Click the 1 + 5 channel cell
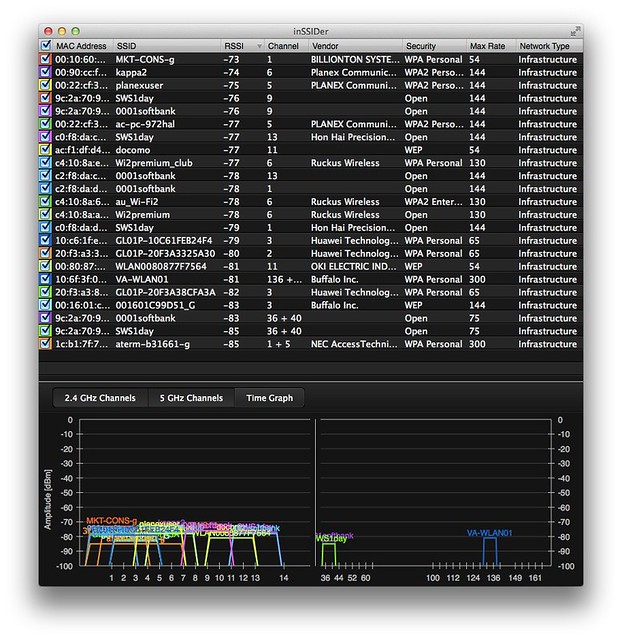Screen dimensions: 622x640 coord(278,344)
